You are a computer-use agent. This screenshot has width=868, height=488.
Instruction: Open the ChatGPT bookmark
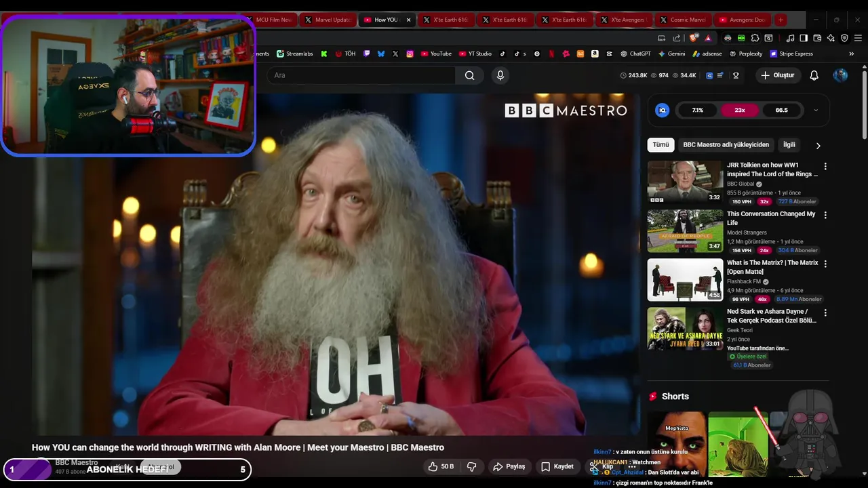coord(634,54)
